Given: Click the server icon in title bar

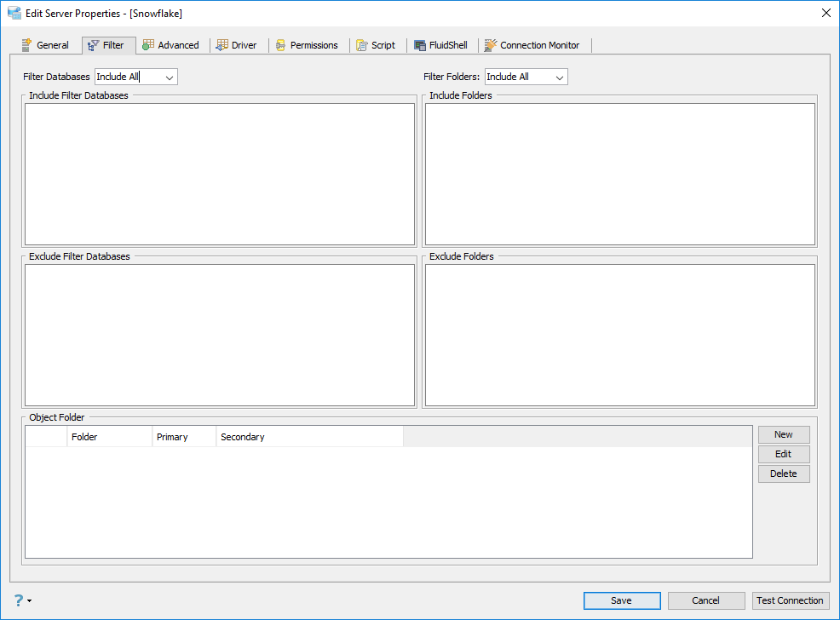Looking at the screenshot, I should (14, 13).
